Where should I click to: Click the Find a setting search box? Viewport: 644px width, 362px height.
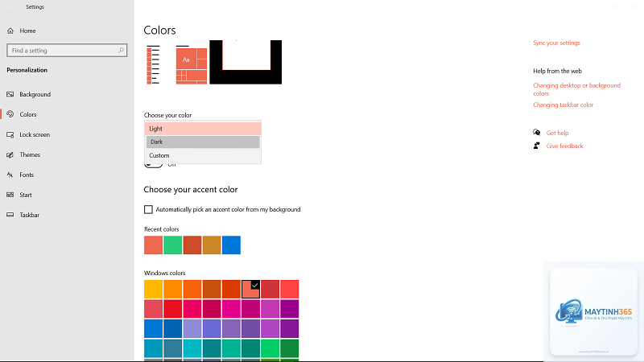coord(67,51)
